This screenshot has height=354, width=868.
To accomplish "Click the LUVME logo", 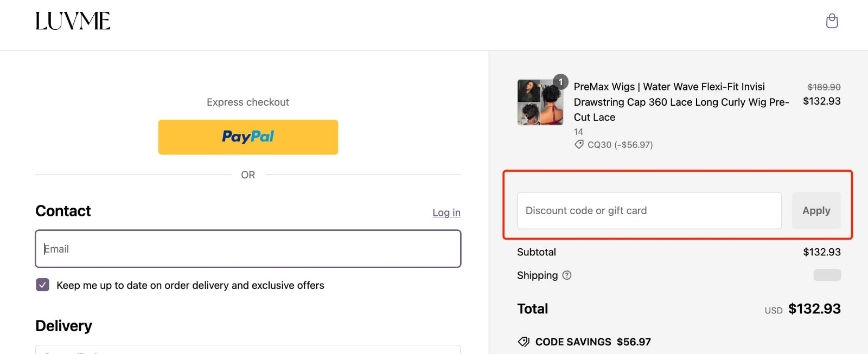I will [73, 22].
